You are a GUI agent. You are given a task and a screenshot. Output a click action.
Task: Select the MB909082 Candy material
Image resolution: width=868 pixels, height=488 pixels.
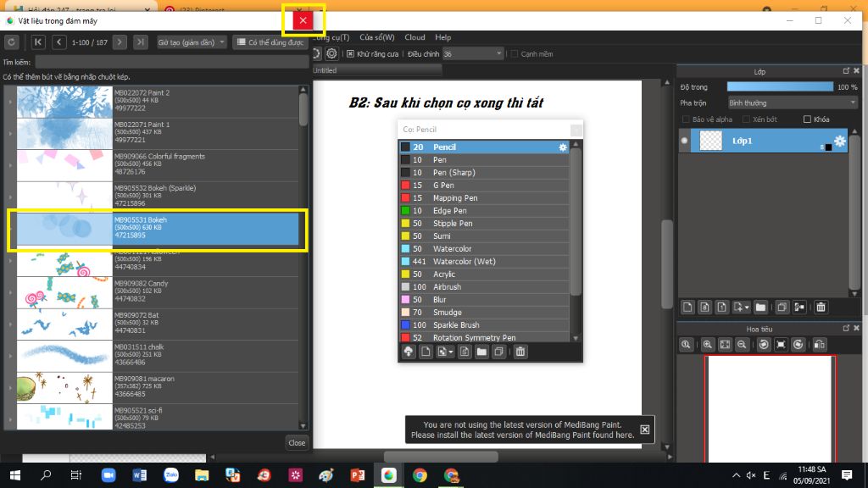157,292
